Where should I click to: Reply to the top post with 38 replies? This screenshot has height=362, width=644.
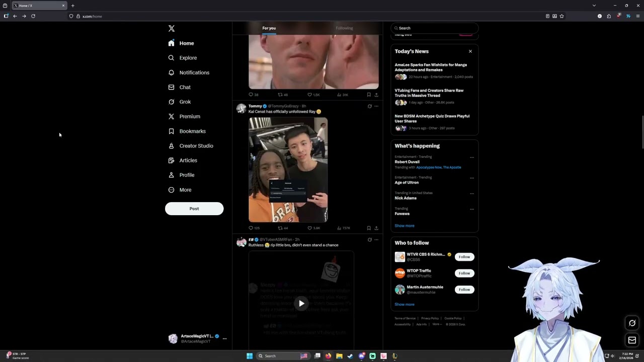pyautogui.click(x=254, y=95)
